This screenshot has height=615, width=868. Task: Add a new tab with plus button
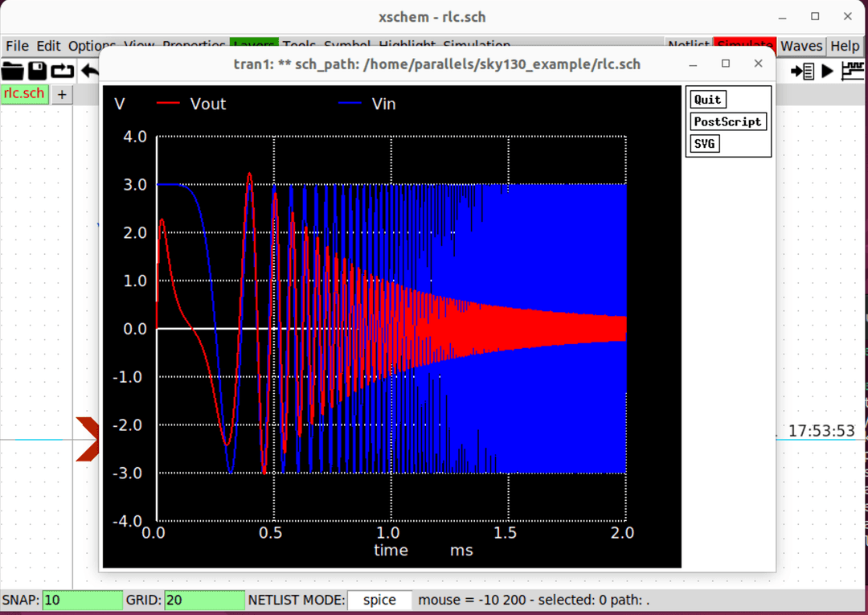tap(62, 94)
